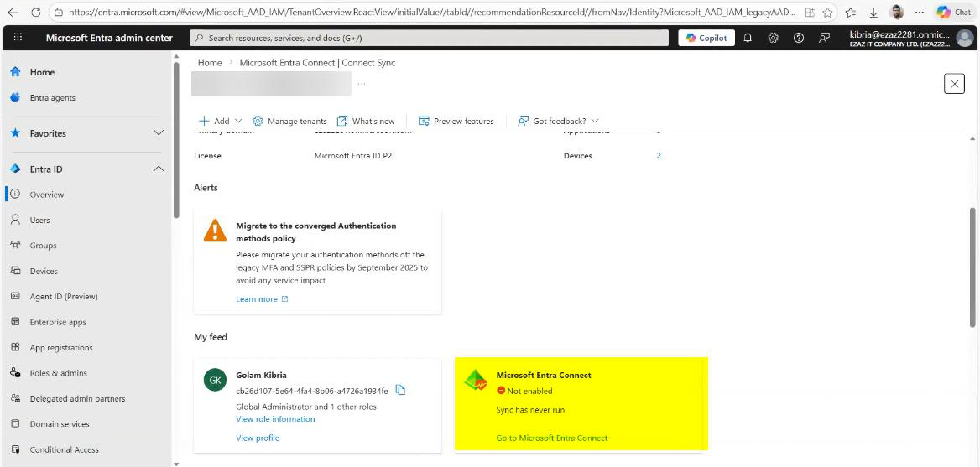Click the main content vertical scrollbar

point(972,267)
